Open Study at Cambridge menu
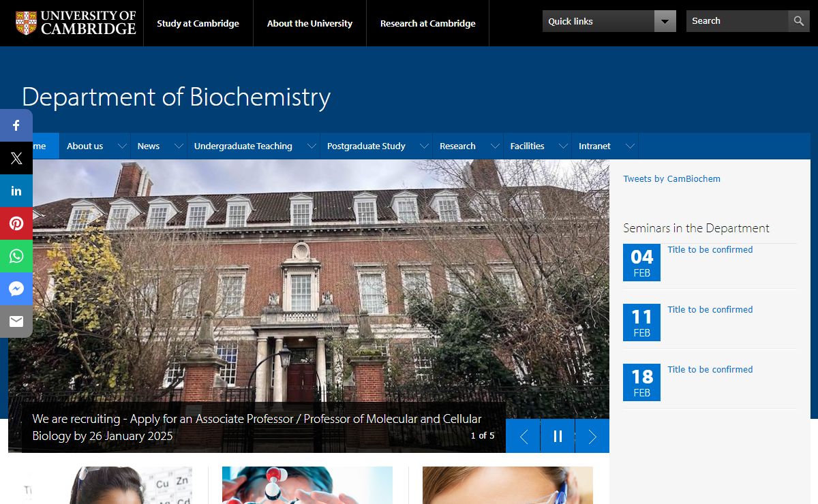818x504 pixels. point(198,23)
